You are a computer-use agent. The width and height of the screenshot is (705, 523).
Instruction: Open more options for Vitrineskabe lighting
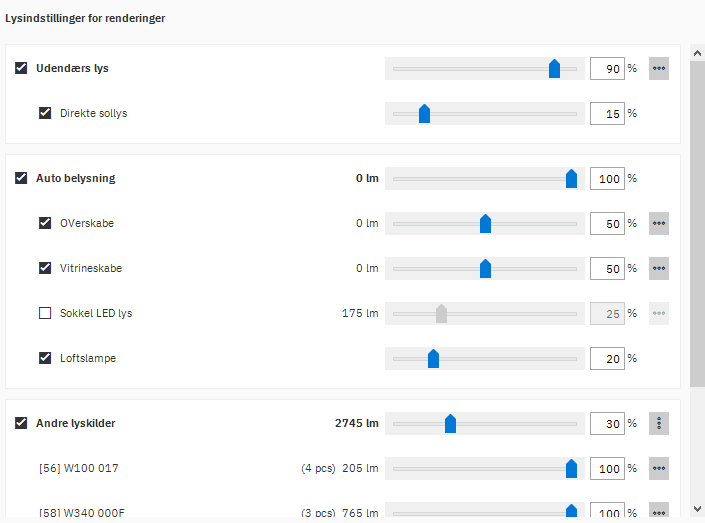pos(658,269)
